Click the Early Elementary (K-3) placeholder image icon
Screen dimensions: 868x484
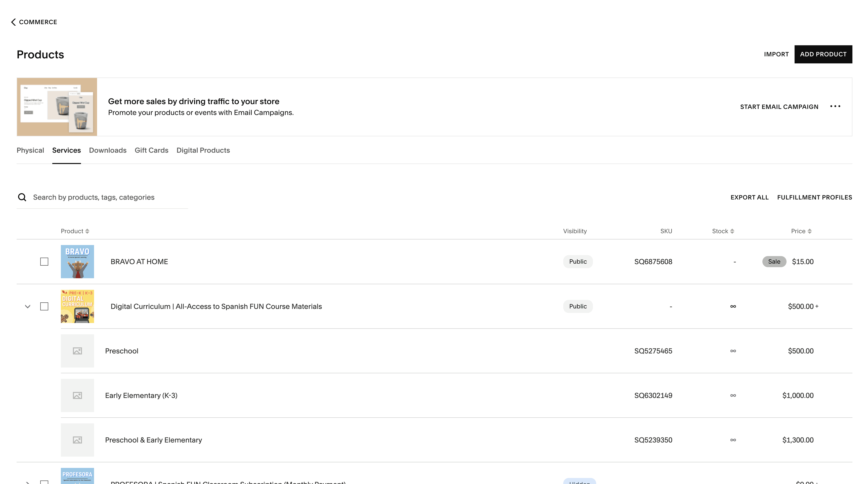(77, 395)
